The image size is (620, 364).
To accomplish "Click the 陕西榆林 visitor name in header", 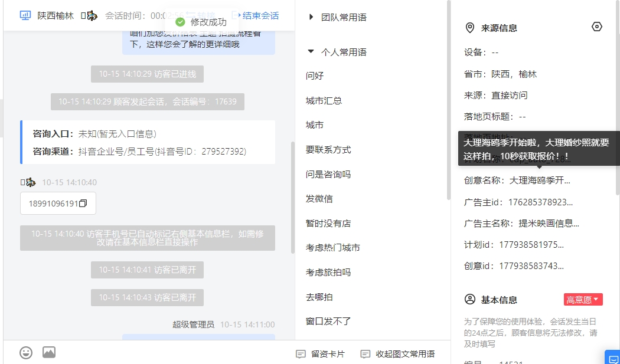I will (x=56, y=16).
